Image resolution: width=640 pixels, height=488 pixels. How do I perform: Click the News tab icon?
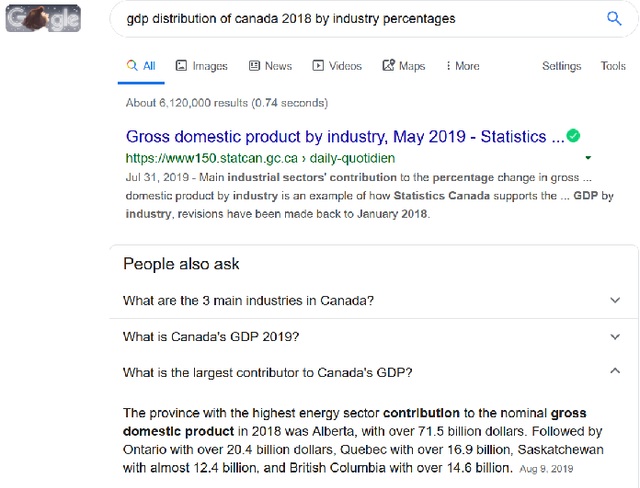pos(254,66)
